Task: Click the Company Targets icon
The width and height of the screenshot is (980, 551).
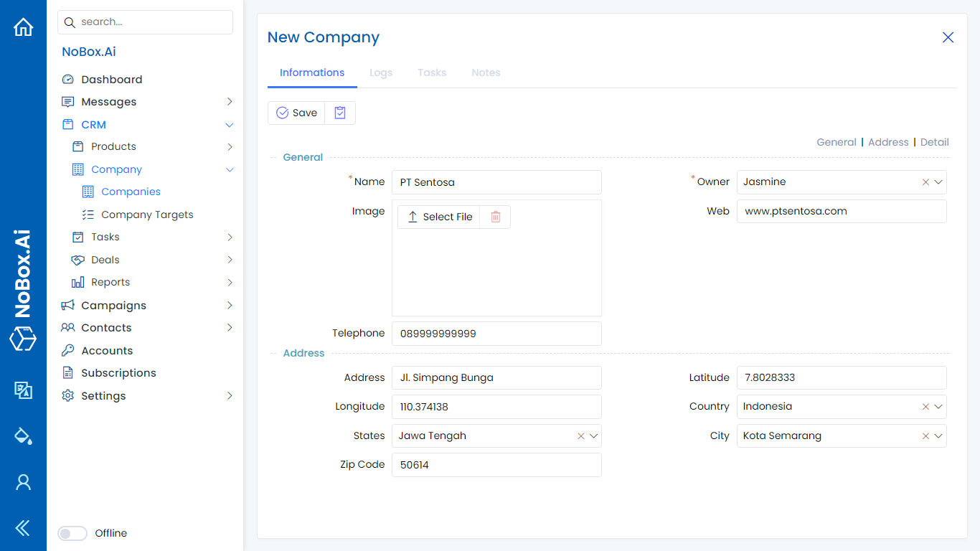Action: (x=88, y=214)
